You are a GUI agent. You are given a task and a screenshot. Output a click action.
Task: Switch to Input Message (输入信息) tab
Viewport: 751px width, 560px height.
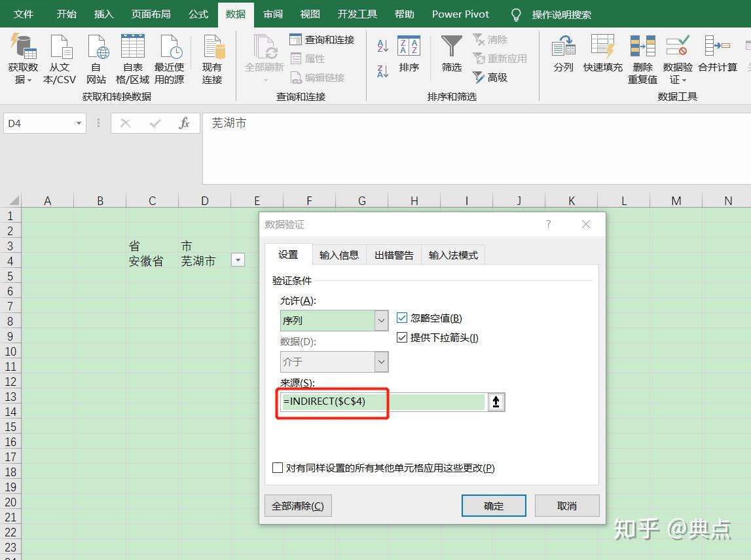(339, 255)
